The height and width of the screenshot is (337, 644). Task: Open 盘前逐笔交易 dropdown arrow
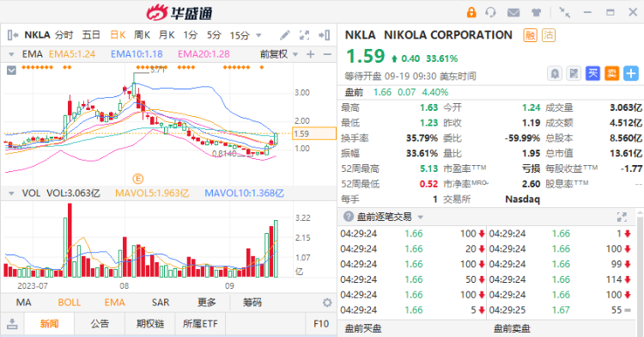point(420,217)
